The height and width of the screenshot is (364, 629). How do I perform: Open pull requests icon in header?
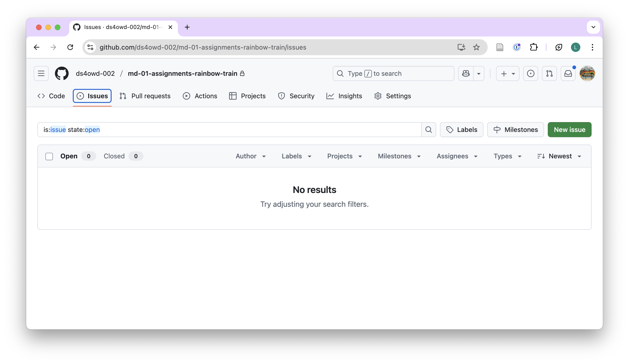(549, 73)
